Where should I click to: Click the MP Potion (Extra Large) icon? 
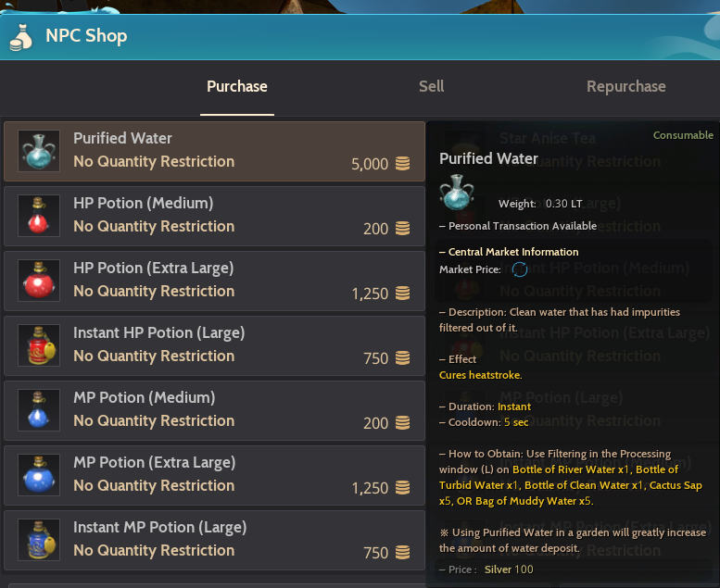(39, 475)
